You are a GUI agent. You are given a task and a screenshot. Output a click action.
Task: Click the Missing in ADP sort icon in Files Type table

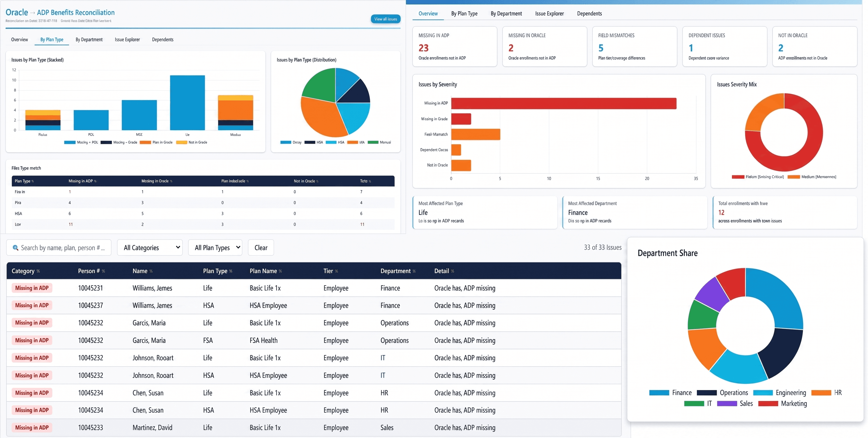point(95,181)
